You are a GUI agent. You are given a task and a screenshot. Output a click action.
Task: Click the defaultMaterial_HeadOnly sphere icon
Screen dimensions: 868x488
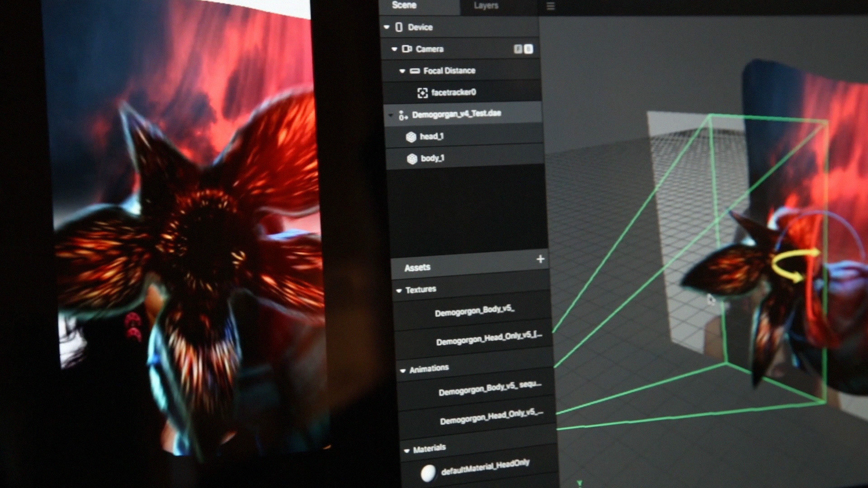click(x=428, y=473)
